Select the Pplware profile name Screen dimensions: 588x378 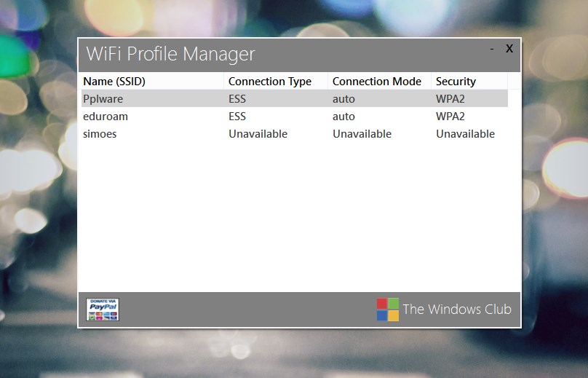(x=103, y=99)
